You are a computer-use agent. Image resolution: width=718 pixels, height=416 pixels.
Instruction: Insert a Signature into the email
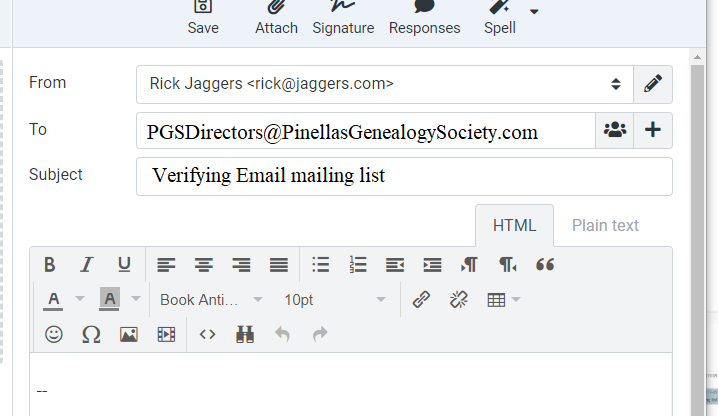(343, 18)
